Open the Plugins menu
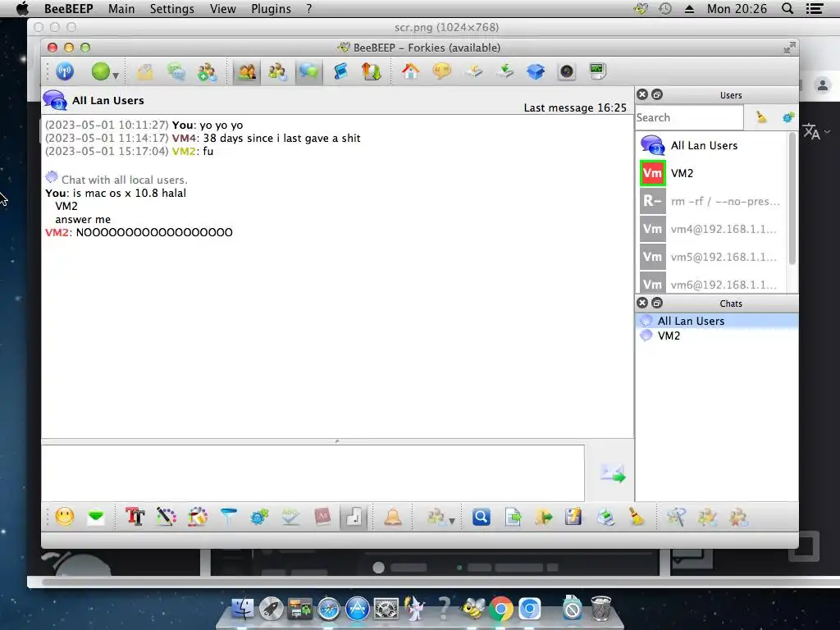The height and width of the screenshot is (630, 840). 271,9
